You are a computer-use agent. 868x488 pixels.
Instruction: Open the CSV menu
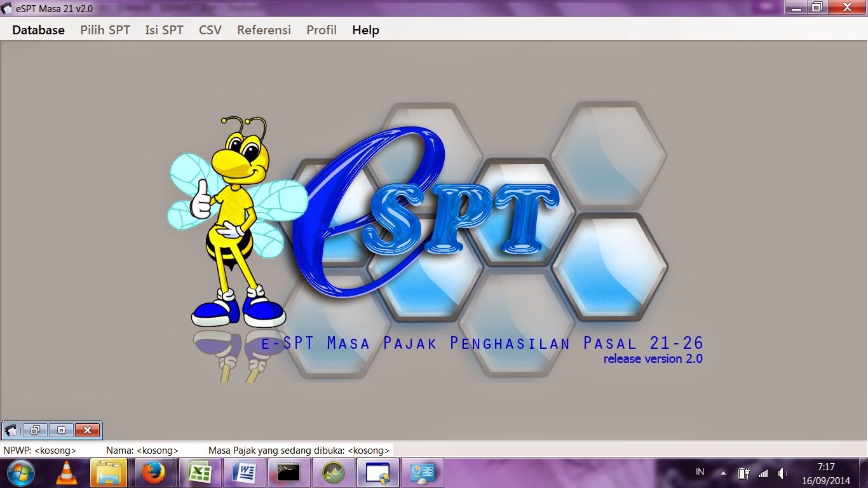(210, 30)
